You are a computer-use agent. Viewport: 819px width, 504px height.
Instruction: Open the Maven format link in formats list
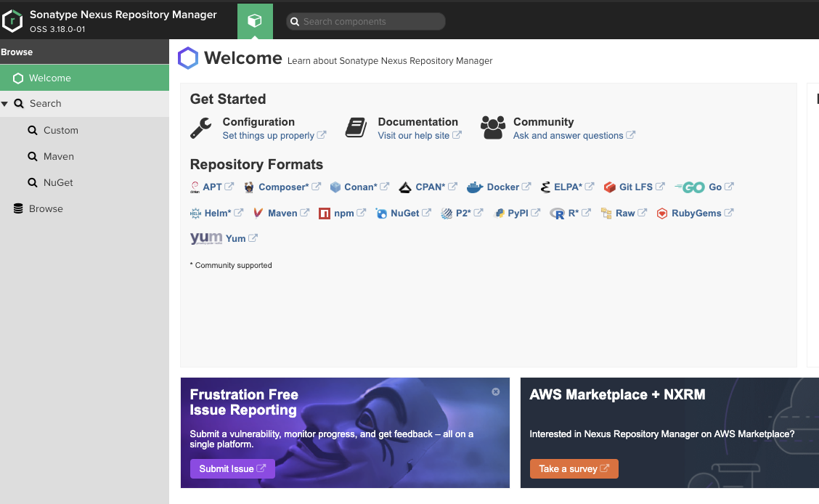tap(282, 213)
